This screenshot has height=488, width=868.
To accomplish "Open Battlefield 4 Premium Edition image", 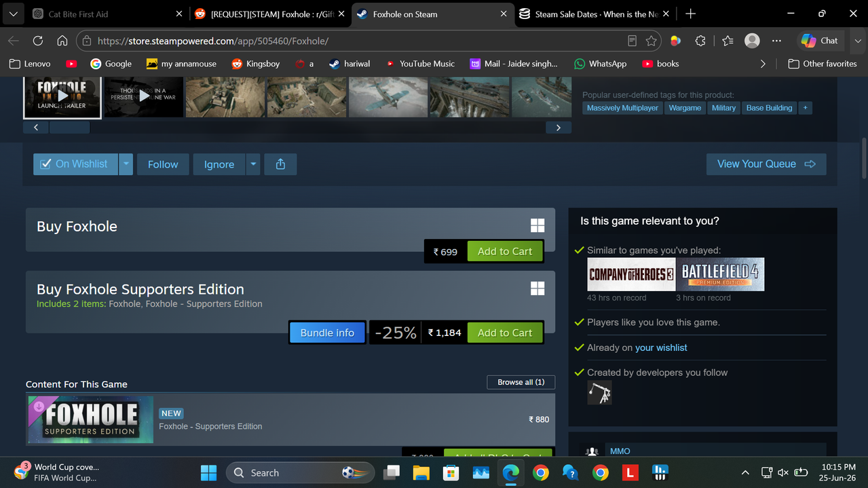I will point(720,274).
